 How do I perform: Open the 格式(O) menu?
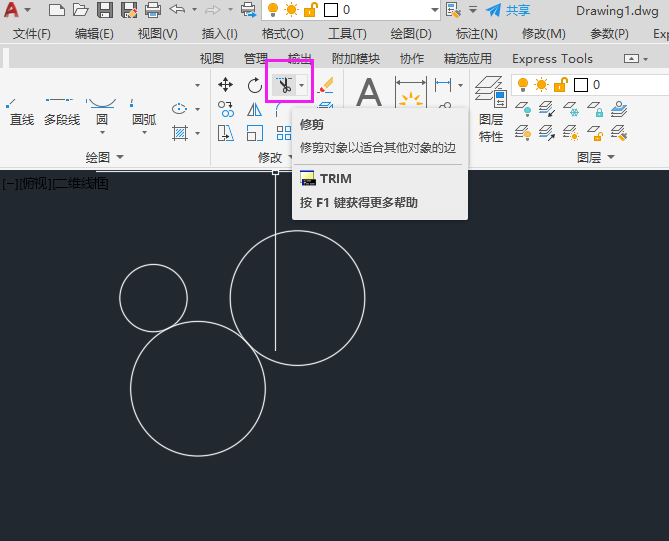tap(282, 34)
